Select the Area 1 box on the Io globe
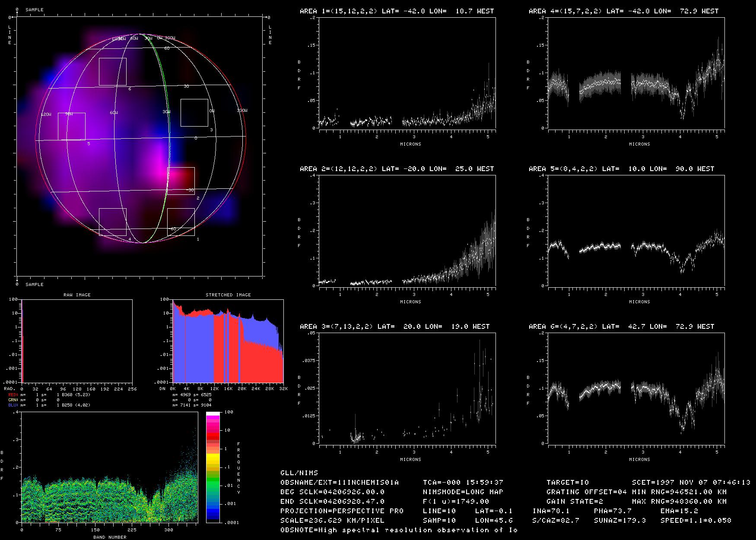The image size is (756, 540). click(x=181, y=222)
